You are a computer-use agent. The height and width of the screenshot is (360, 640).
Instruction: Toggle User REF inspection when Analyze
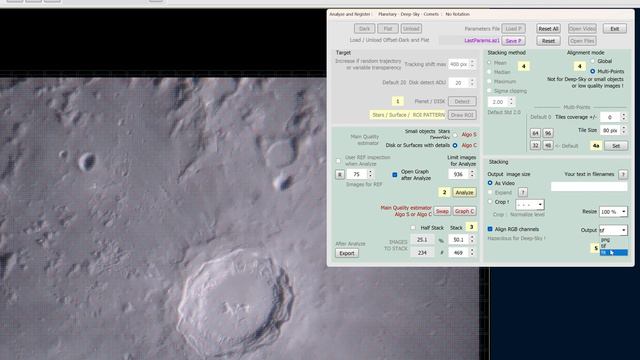(x=338, y=160)
